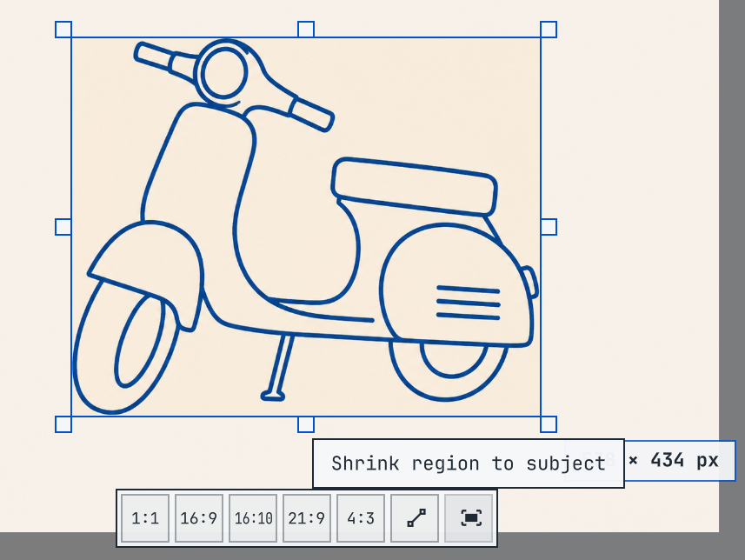Pick the 4:3 aspect ratio preset
Image resolution: width=745 pixels, height=560 pixels.
(361, 518)
